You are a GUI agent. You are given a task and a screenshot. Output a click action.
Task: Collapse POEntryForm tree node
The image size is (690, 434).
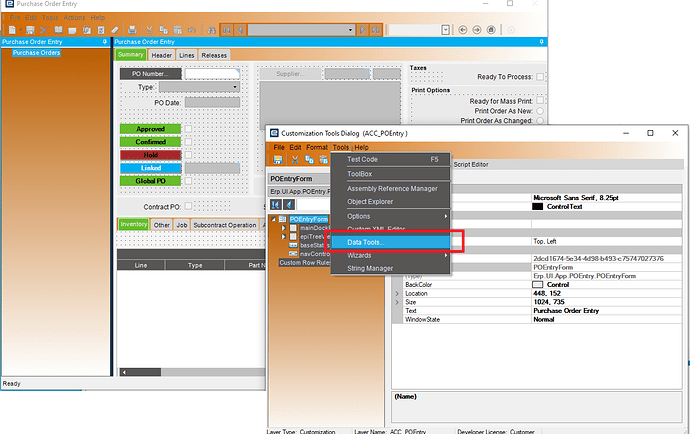point(274,219)
